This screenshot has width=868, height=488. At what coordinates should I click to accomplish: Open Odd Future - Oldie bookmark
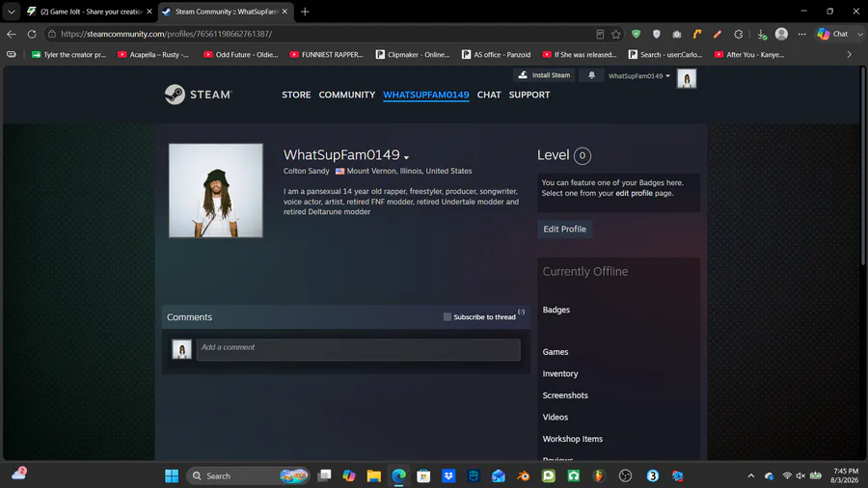pyautogui.click(x=241, y=55)
